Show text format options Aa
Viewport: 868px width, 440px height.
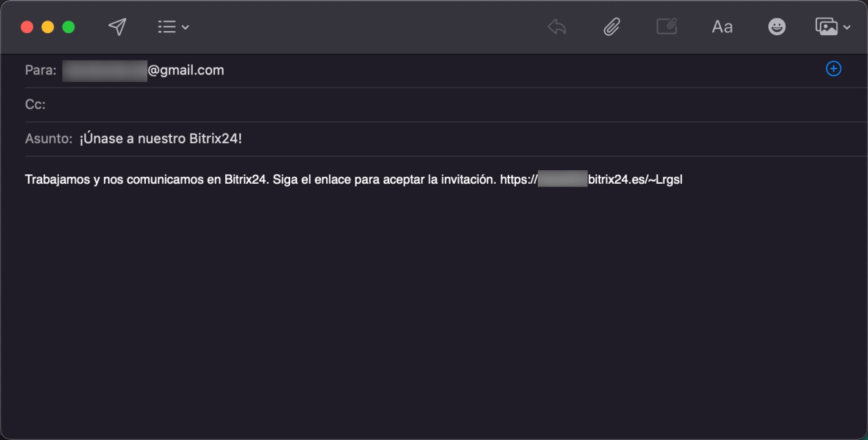(722, 27)
